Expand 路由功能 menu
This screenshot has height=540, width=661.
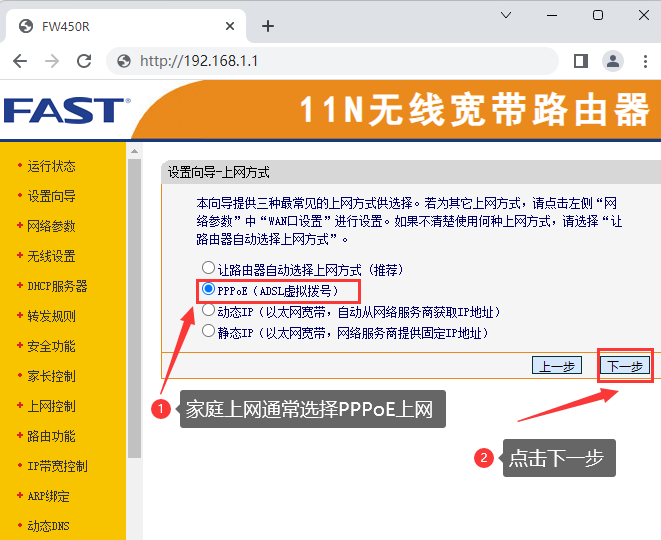pyautogui.click(x=51, y=436)
